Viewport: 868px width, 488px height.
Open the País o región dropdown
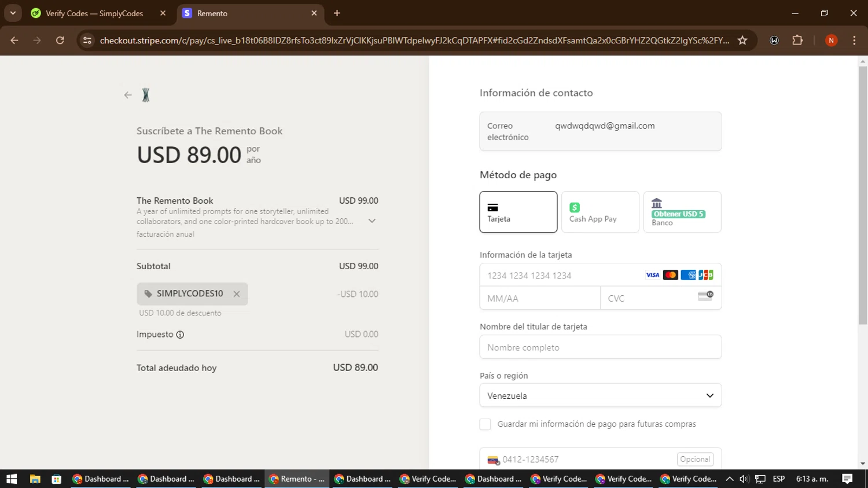tap(600, 395)
